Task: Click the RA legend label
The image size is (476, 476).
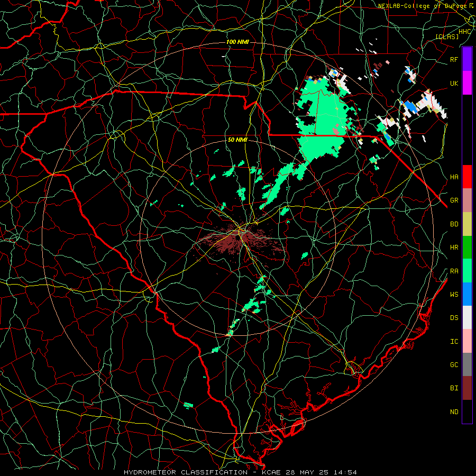Action: point(454,271)
